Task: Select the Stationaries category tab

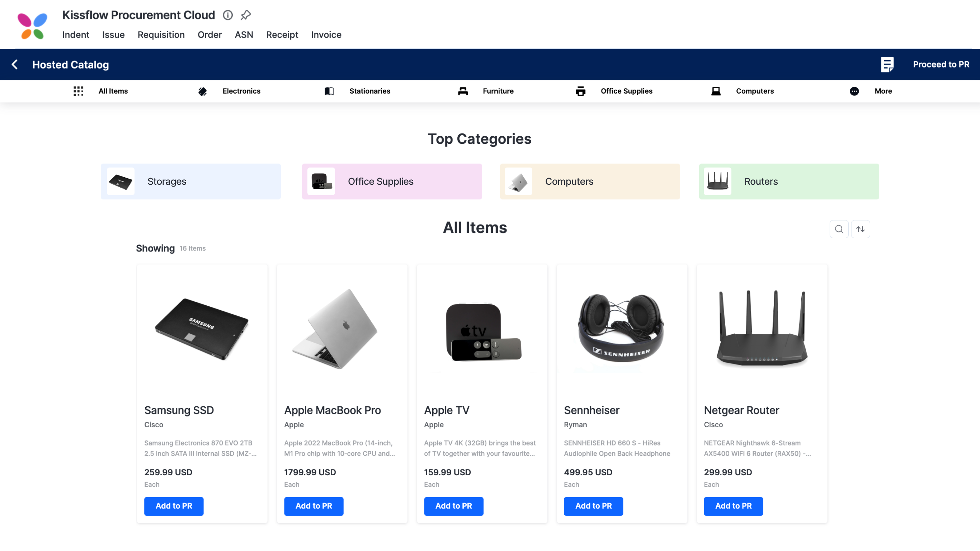Action: (x=370, y=91)
